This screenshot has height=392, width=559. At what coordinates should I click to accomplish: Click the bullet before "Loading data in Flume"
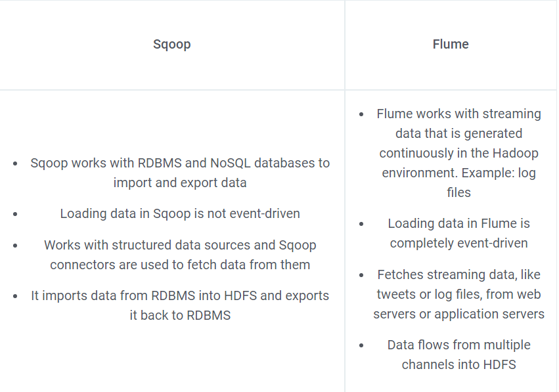point(361,224)
